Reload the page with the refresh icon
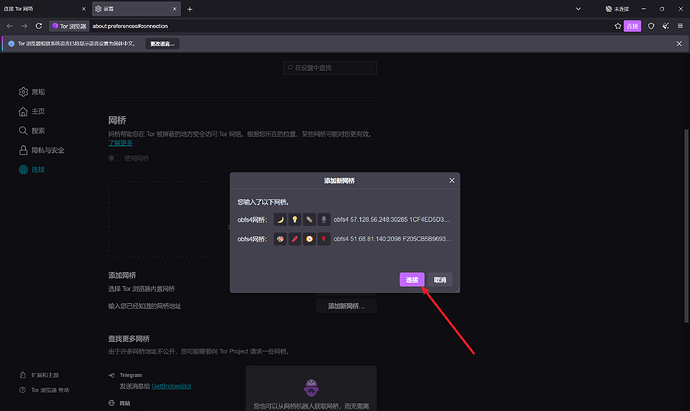Screen dimensions: 690x411 39,26
